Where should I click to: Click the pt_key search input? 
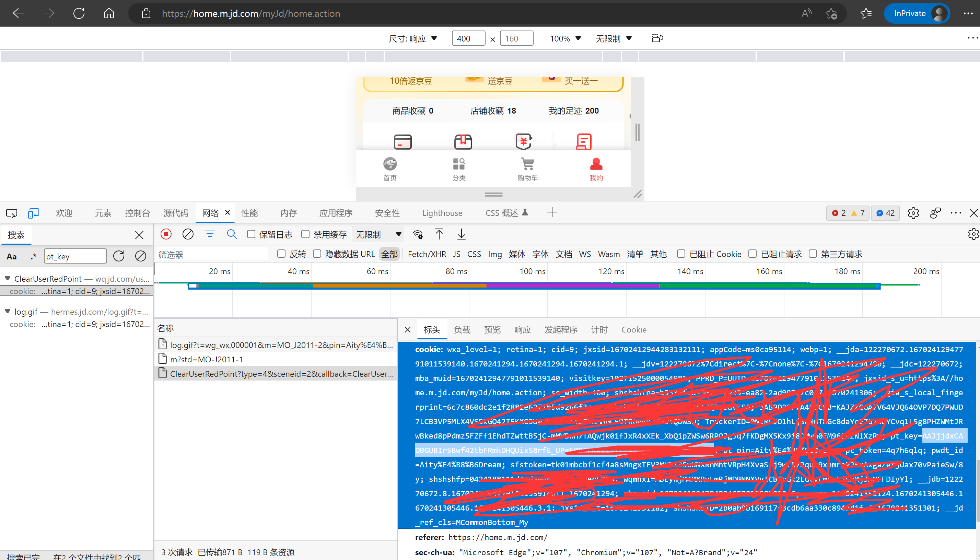(75, 257)
